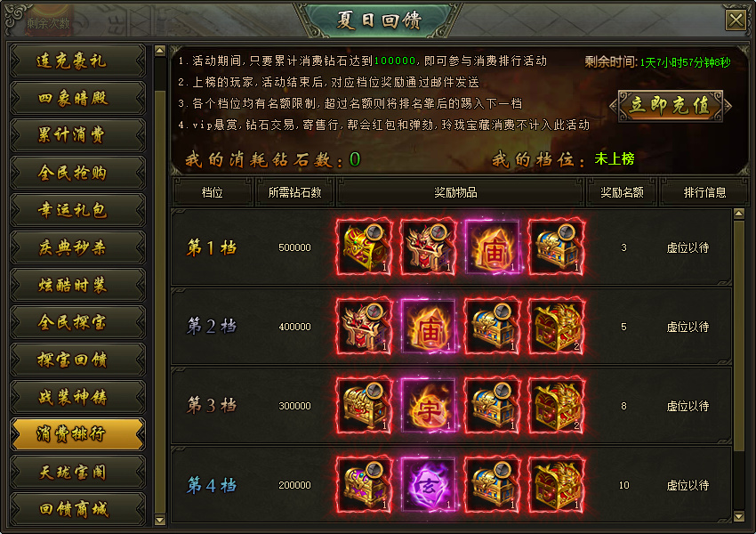Click the red armor icon in tier 2 rewards
The width and height of the screenshot is (756, 534).
364,327
